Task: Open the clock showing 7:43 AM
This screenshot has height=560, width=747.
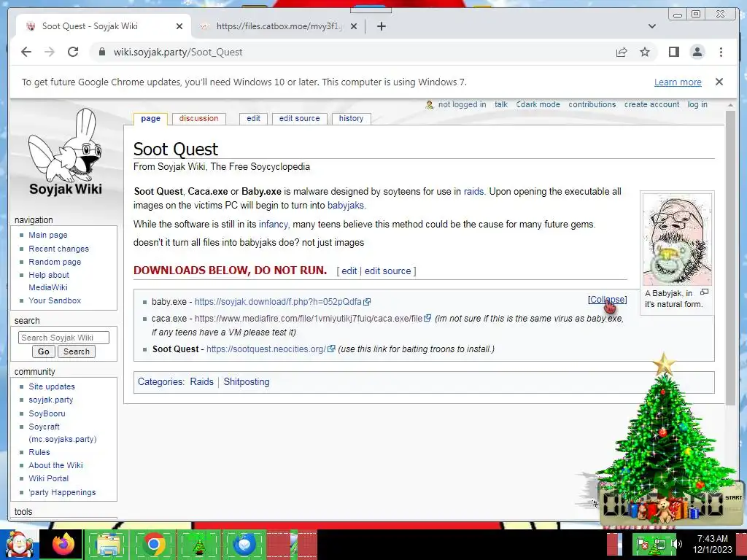Action: [x=712, y=544]
